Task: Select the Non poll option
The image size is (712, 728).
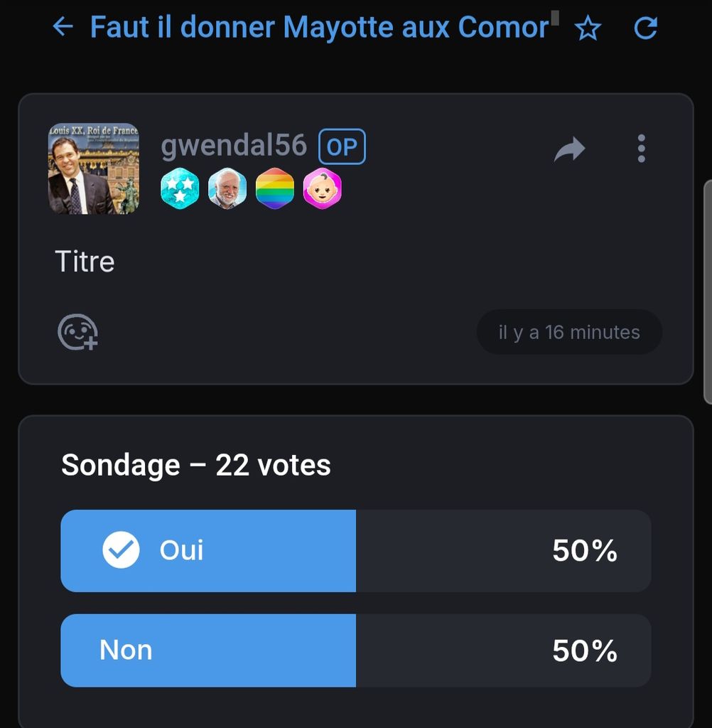Action: (355, 651)
